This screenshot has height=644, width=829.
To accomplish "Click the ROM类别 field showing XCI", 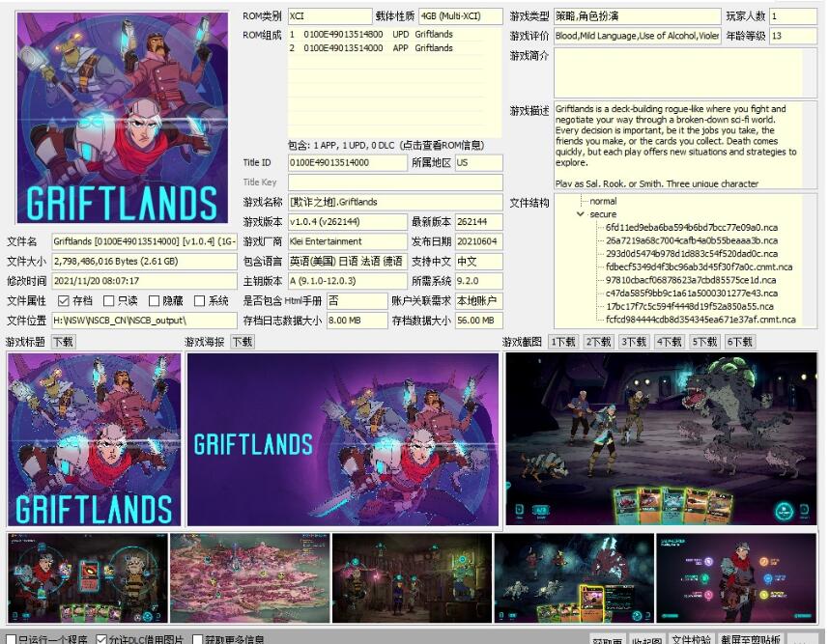I will 329,16.
